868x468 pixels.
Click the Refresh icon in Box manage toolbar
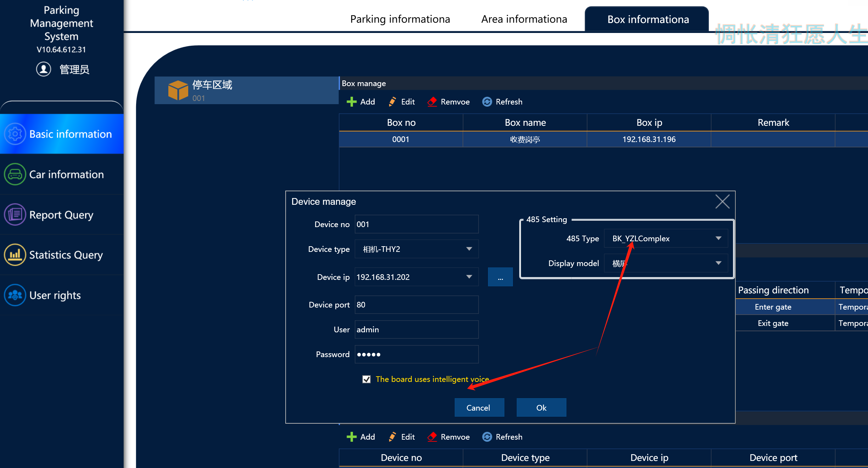487,102
